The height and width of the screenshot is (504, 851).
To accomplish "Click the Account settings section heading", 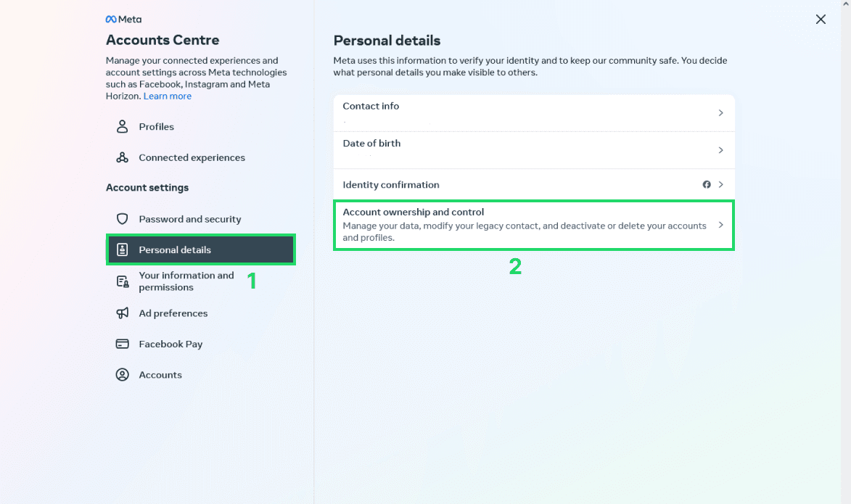I will pos(149,187).
